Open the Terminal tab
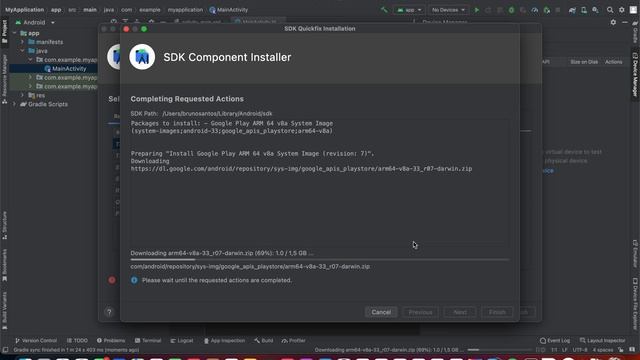 pos(148,340)
